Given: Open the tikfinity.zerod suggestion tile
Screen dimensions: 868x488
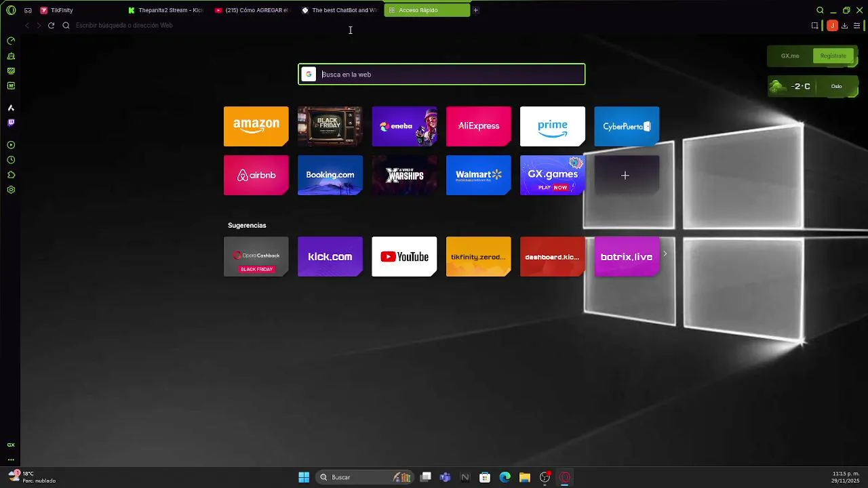Looking at the screenshot, I should (478, 256).
